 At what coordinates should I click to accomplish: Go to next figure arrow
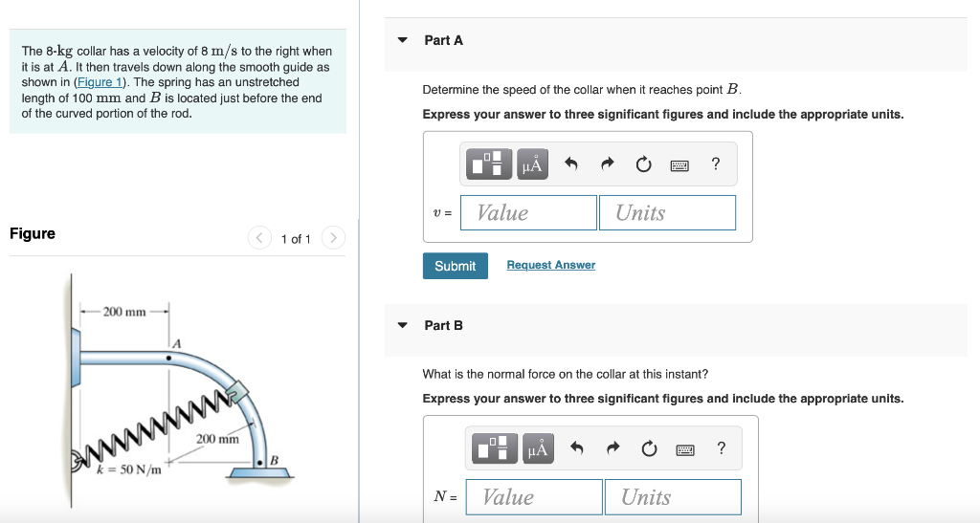pyautogui.click(x=333, y=238)
